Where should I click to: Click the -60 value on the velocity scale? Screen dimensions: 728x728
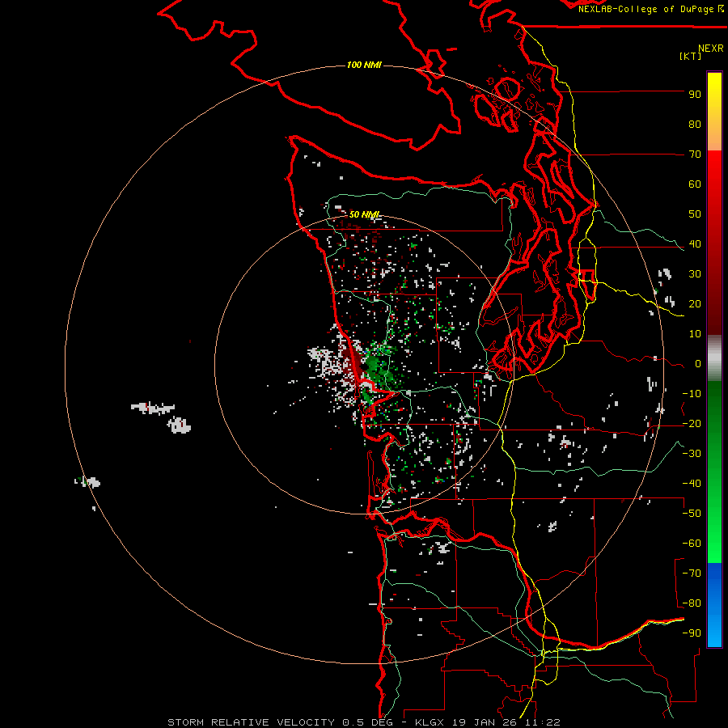[x=692, y=544]
